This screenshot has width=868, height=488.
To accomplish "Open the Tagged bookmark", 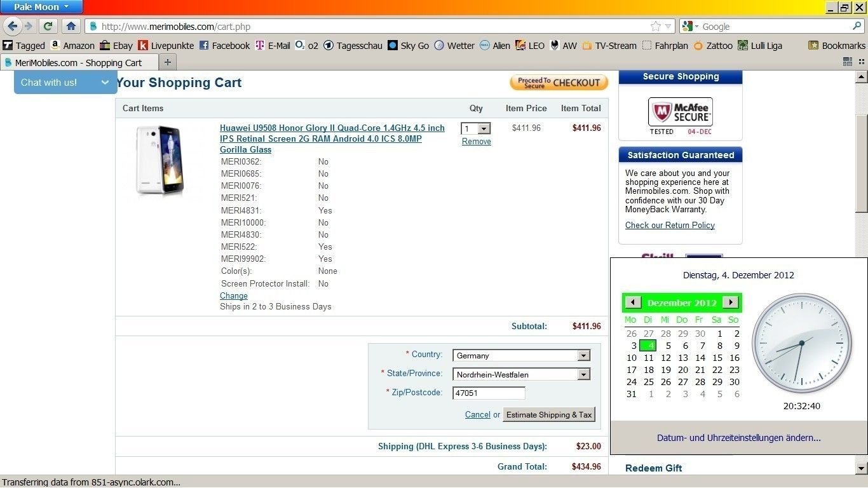I will (24, 45).
